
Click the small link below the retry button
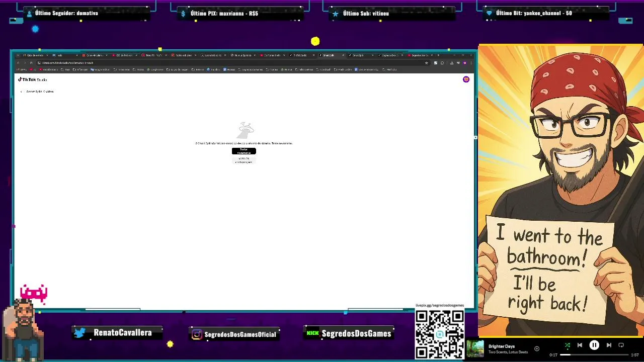tap(244, 160)
